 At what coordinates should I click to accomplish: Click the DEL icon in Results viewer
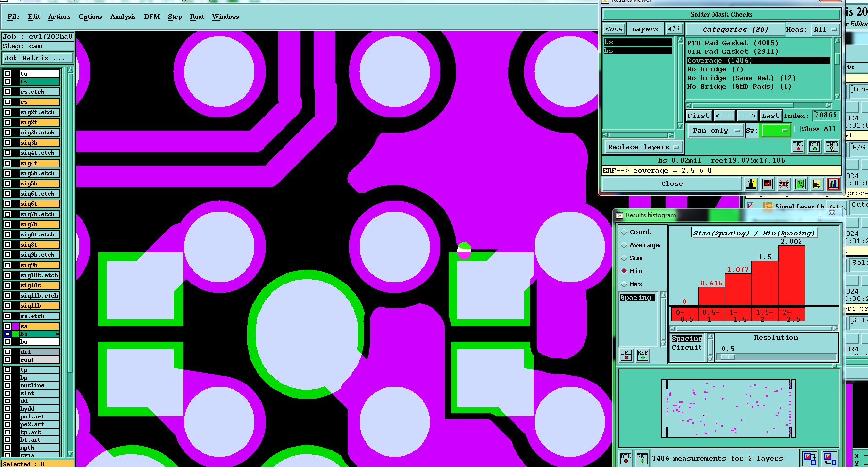coord(798,146)
